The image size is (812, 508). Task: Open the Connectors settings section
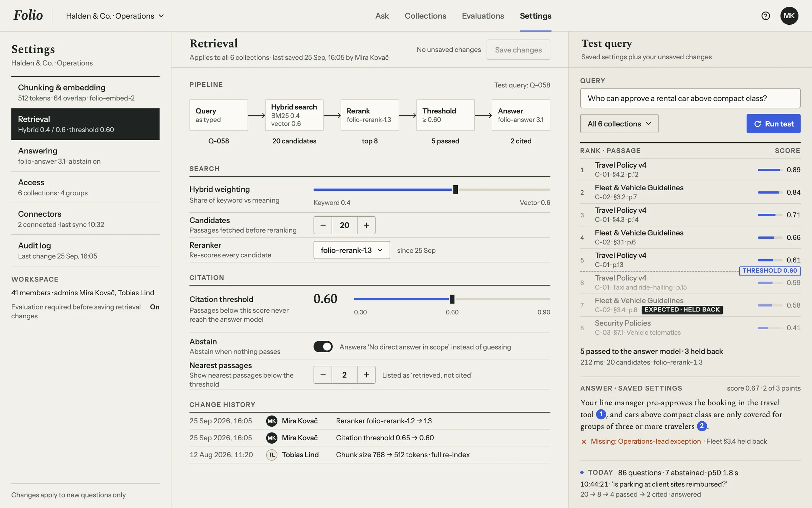(x=85, y=219)
